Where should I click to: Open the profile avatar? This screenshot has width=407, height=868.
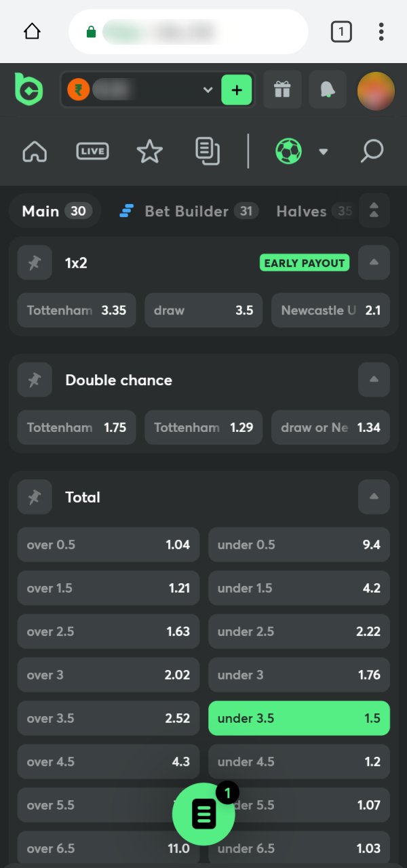375,89
